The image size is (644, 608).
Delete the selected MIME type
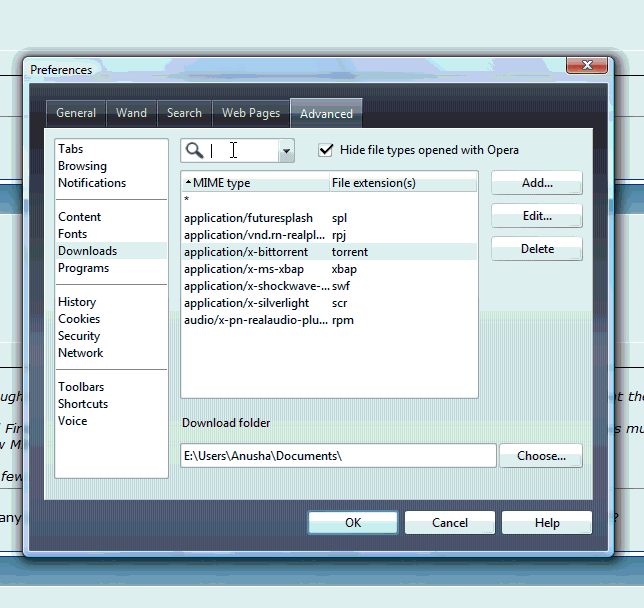(537, 249)
